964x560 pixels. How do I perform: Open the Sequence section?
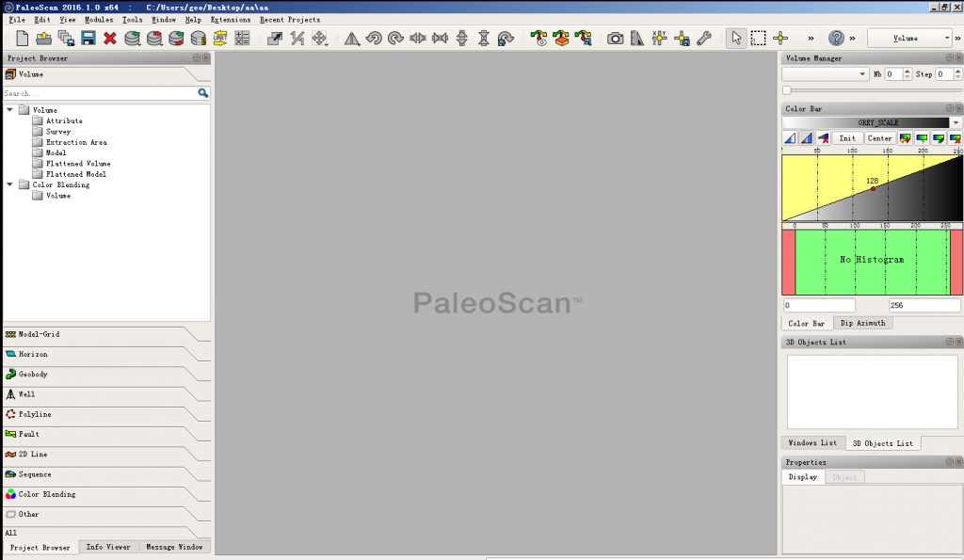point(107,474)
